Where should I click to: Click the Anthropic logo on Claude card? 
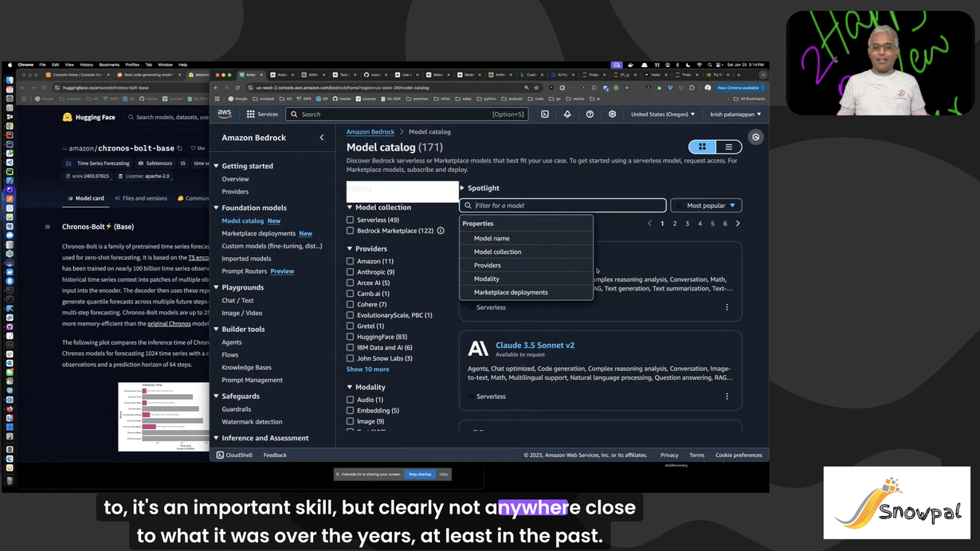[478, 348]
